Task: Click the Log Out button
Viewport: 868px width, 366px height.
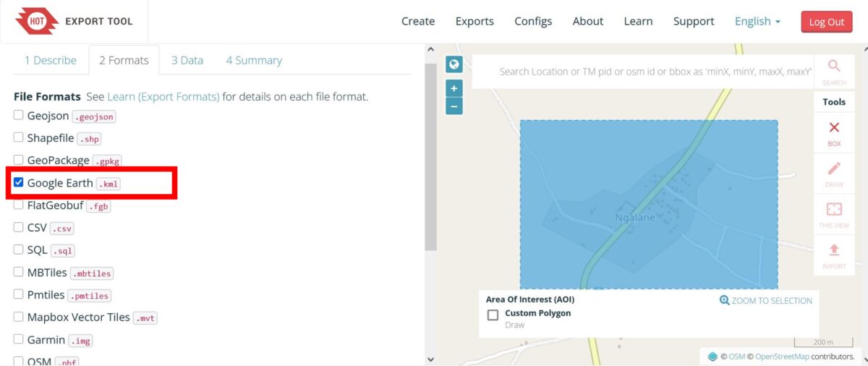Action: [827, 22]
